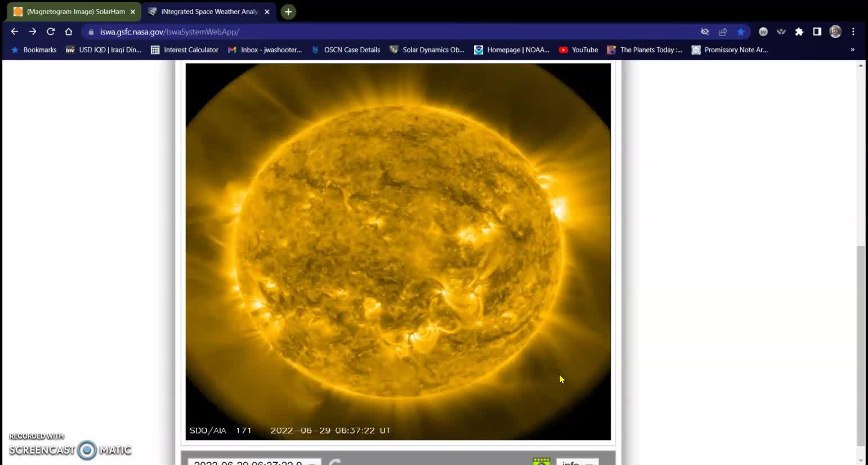The width and height of the screenshot is (868, 465).
Task: Click the address bar URL
Action: (169, 32)
